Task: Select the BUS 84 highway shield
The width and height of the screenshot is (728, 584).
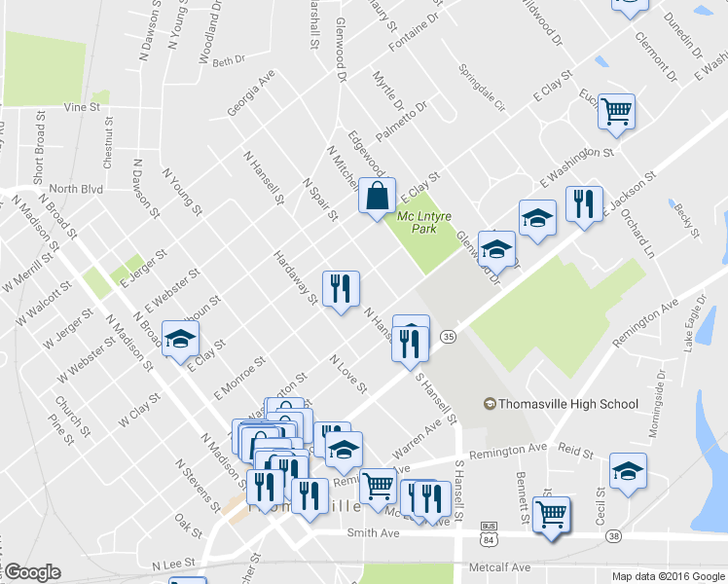Action: 489,533
